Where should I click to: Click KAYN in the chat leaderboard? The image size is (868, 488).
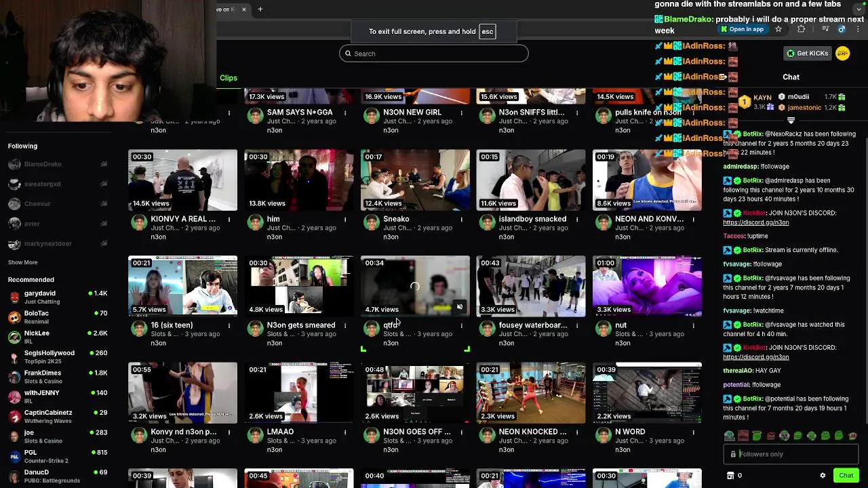762,98
